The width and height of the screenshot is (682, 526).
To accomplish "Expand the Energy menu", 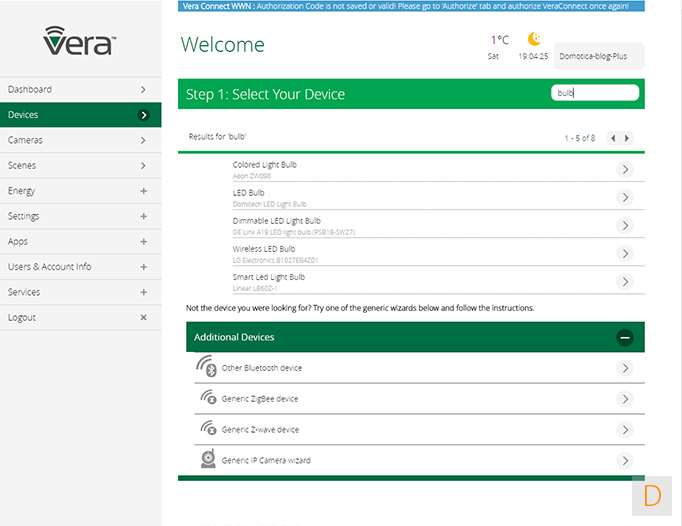I will [143, 191].
